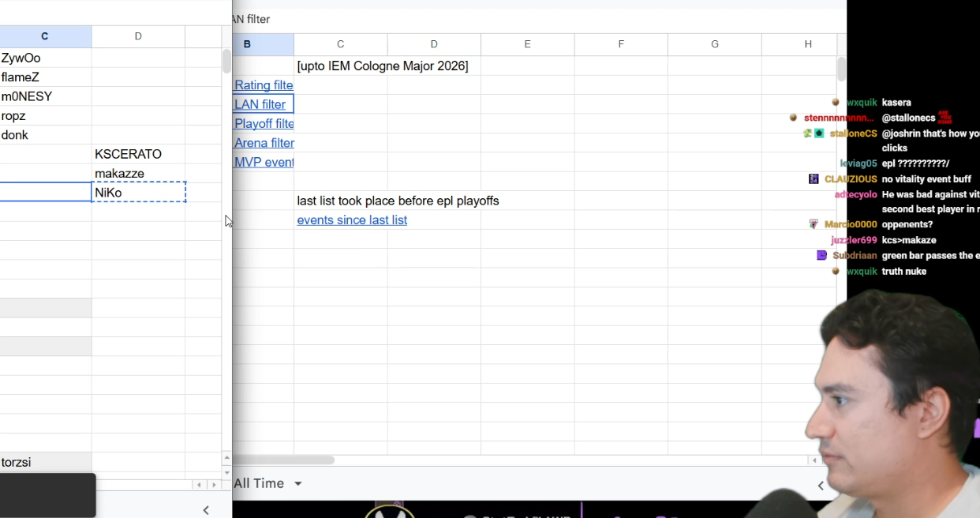The height and width of the screenshot is (518, 980).
Task: Open the All Time tab dropdown arrow
Action: coord(298,483)
